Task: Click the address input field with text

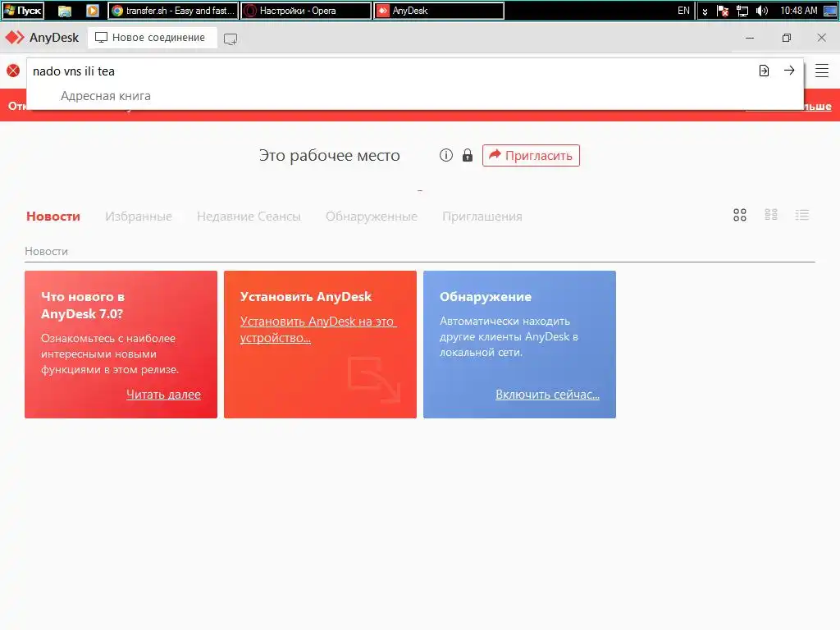Action: tap(391, 71)
